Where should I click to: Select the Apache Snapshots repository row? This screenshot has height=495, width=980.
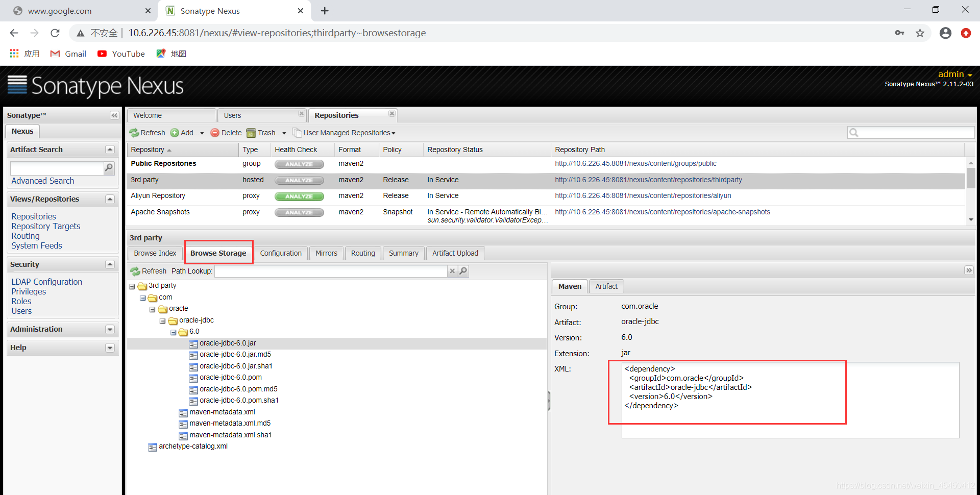click(x=546, y=215)
